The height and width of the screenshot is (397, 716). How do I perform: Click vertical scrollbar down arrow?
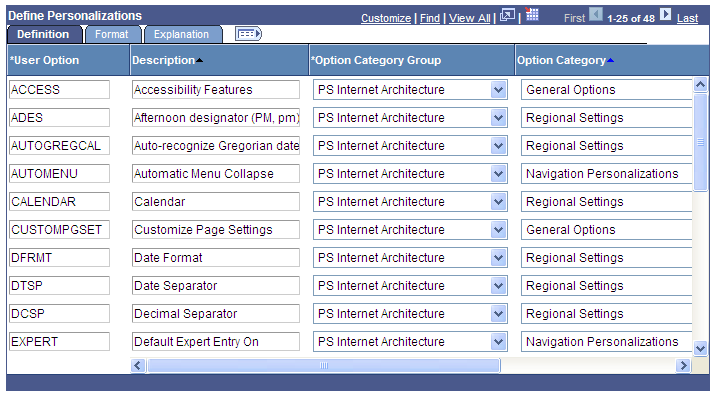pos(700,349)
